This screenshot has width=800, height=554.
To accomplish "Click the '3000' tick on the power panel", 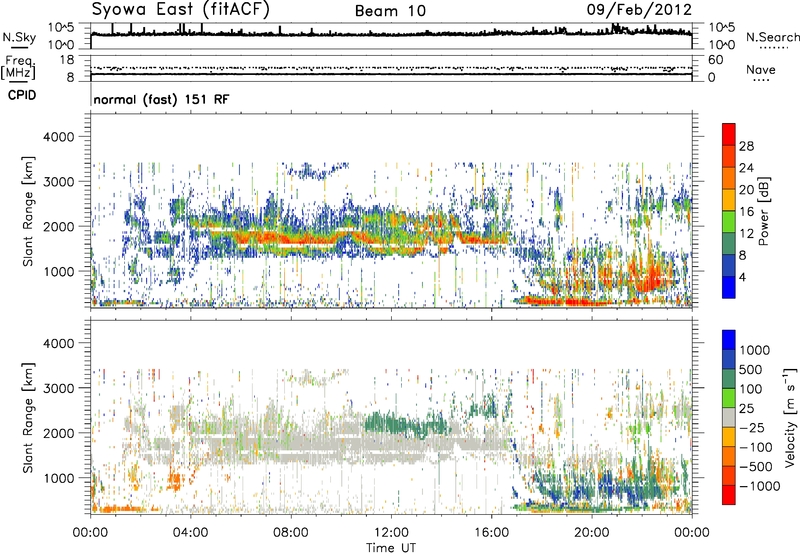I will point(58,182).
